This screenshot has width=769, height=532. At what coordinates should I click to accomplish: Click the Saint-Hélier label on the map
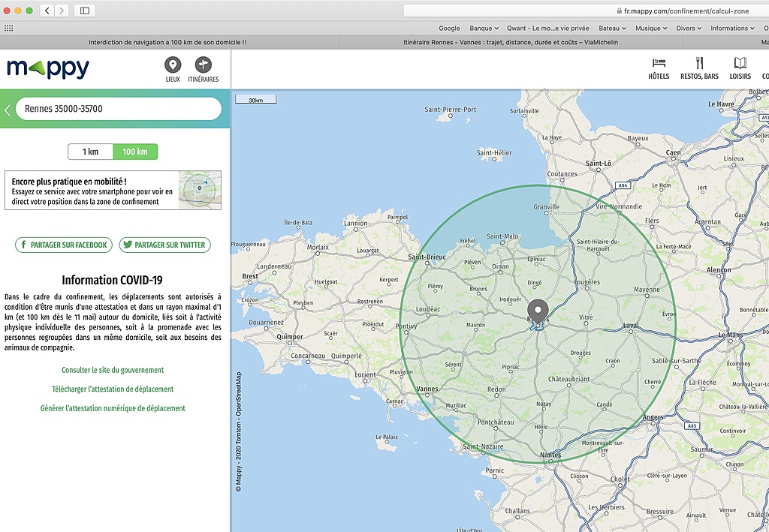pyautogui.click(x=494, y=153)
